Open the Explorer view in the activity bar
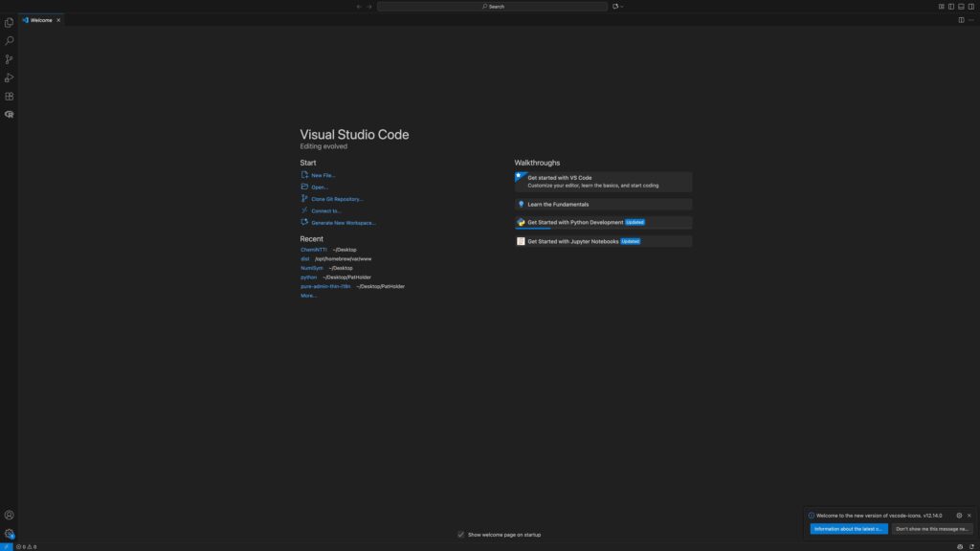The height and width of the screenshot is (551, 980). tap(10, 23)
